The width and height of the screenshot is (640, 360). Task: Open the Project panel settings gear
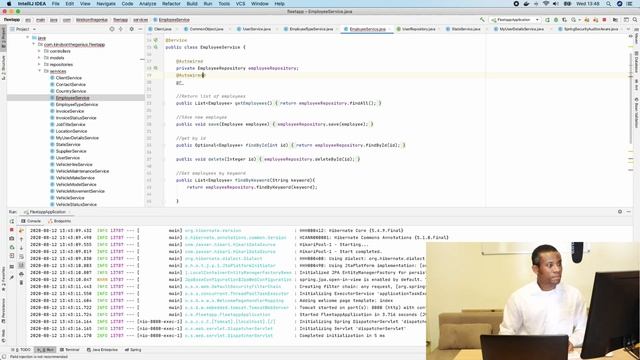[131, 29]
